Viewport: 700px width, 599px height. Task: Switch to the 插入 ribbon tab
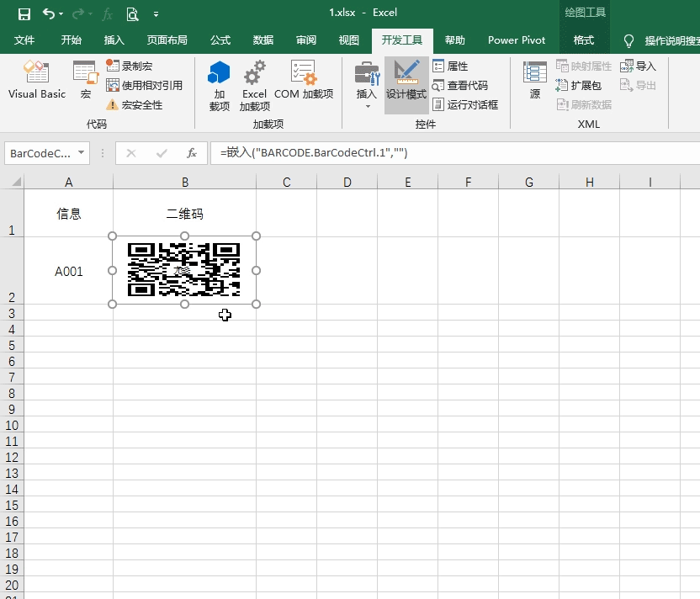point(114,40)
